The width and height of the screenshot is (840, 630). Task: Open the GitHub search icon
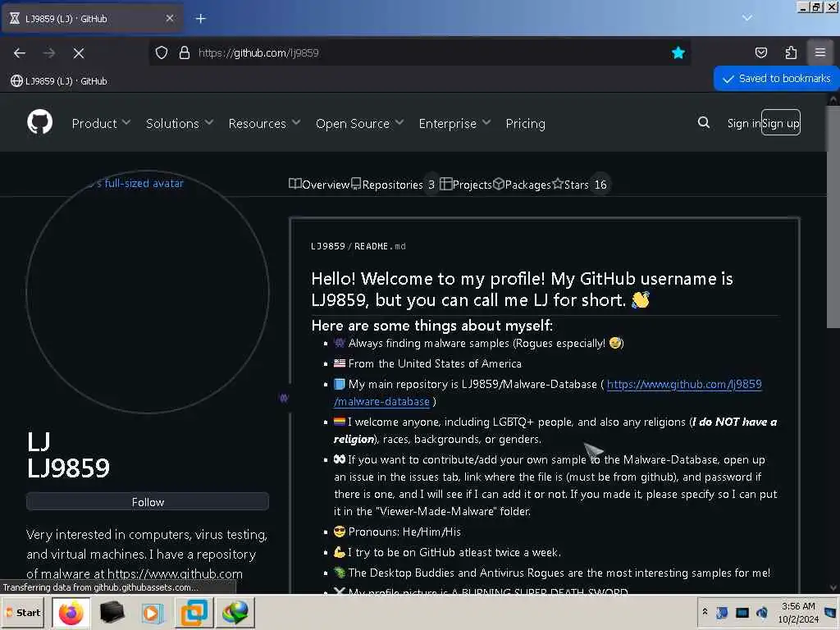[703, 123]
